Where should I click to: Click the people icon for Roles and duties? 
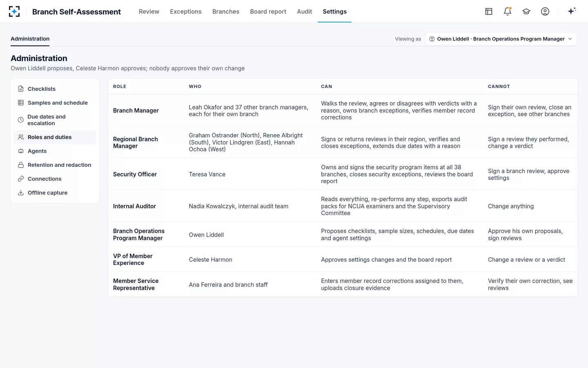(21, 137)
